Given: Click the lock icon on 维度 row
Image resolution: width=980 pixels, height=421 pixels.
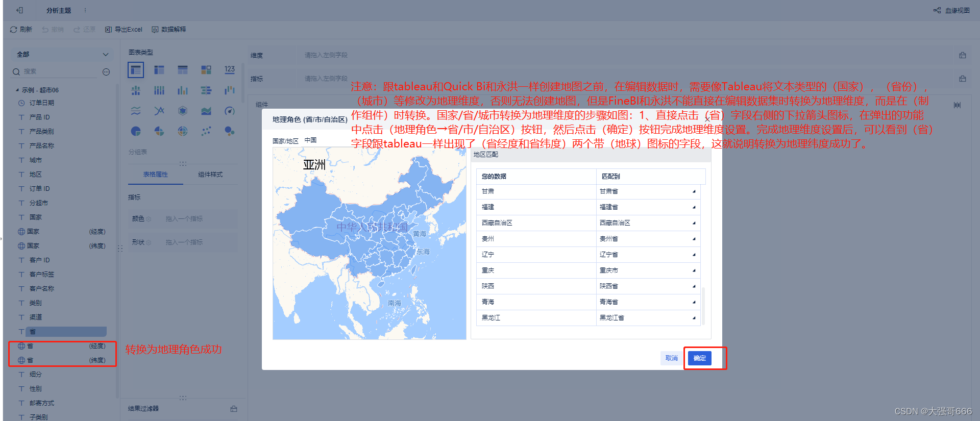Looking at the screenshot, I should 963,55.
